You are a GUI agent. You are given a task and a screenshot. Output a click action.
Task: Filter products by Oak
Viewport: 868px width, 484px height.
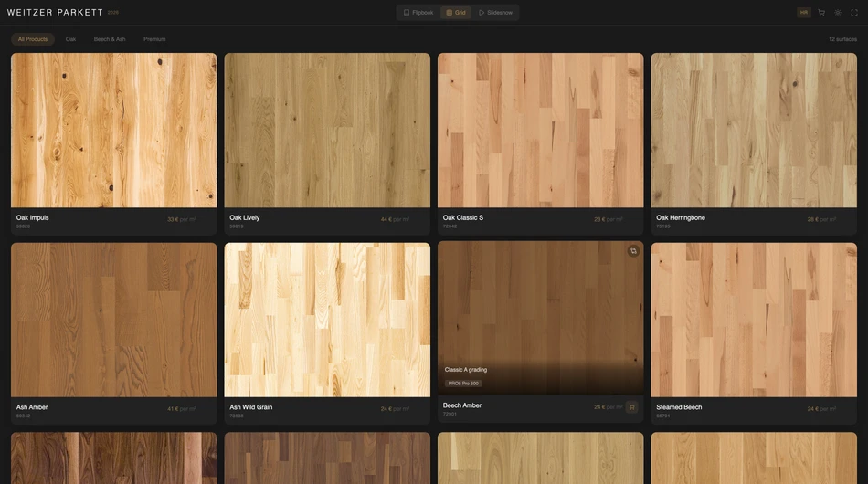[x=71, y=39]
